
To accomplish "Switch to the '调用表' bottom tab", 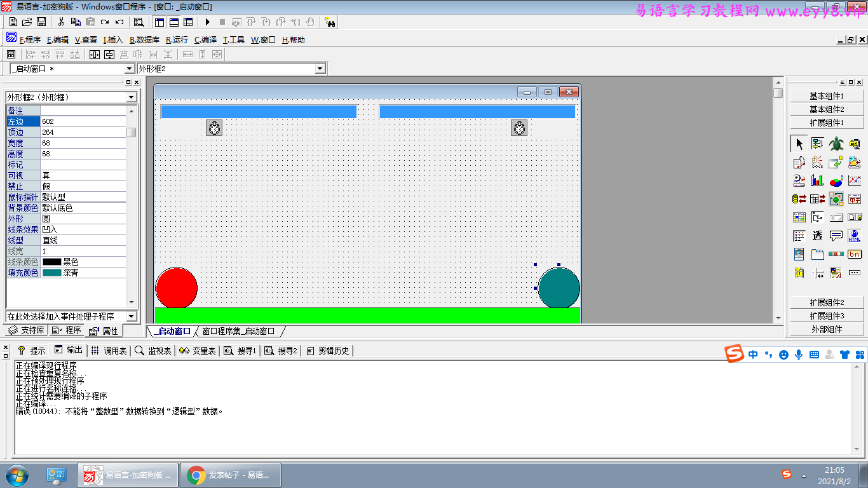I will [x=109, y=351].
